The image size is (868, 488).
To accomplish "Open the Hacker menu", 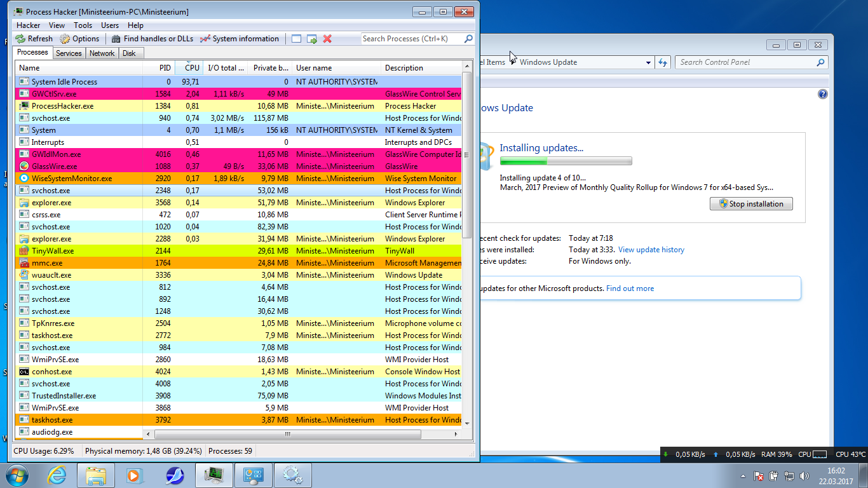I will point(28,25).
